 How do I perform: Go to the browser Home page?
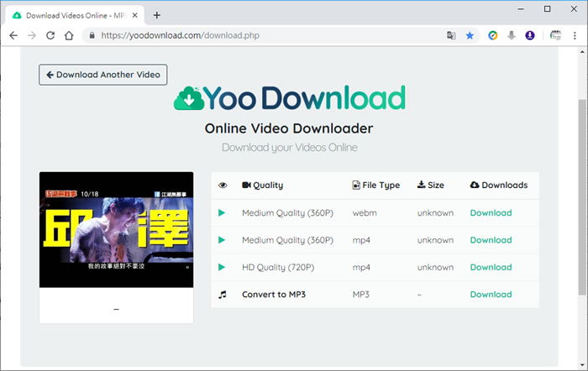point(69,35)
